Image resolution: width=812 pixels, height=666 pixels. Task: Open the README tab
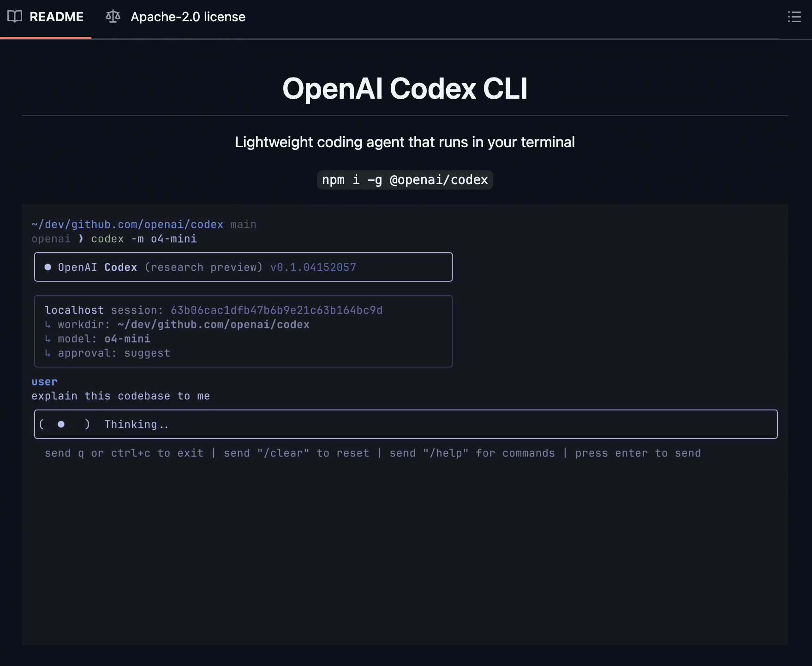point(56,17)
